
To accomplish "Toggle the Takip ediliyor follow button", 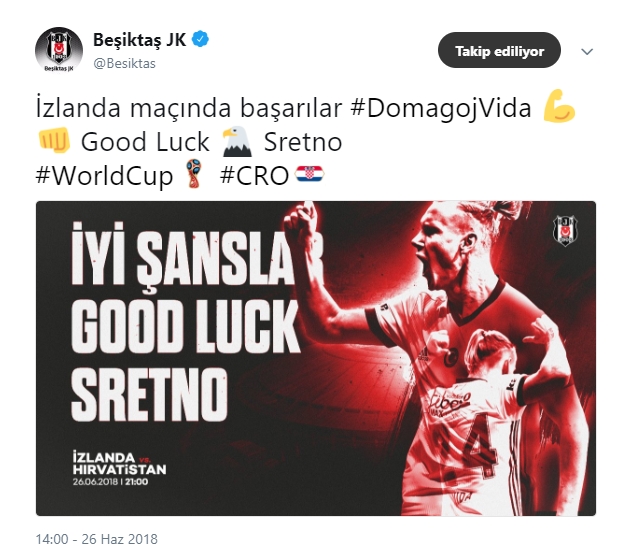I will 499,51.
